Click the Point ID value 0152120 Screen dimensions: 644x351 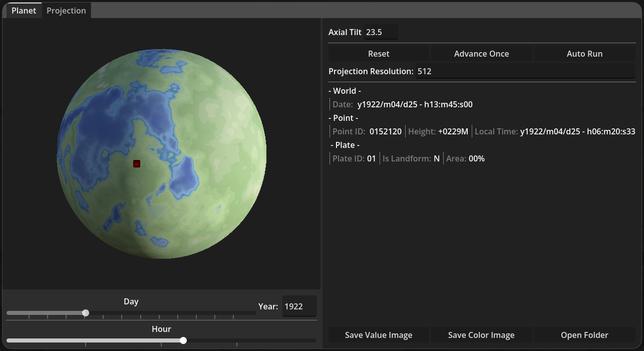pos(385,131)
